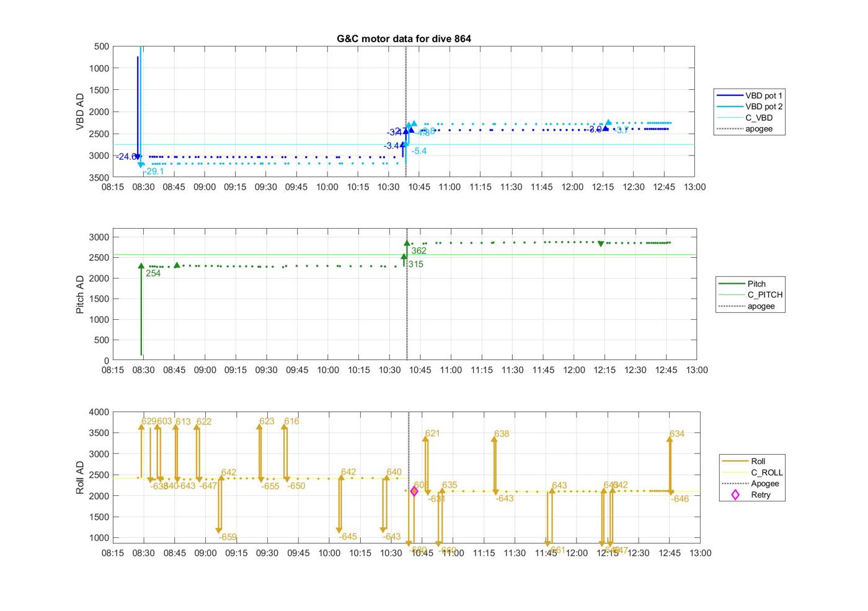
Task: Click the '622' roll label
Action: [x=204, y=422]
